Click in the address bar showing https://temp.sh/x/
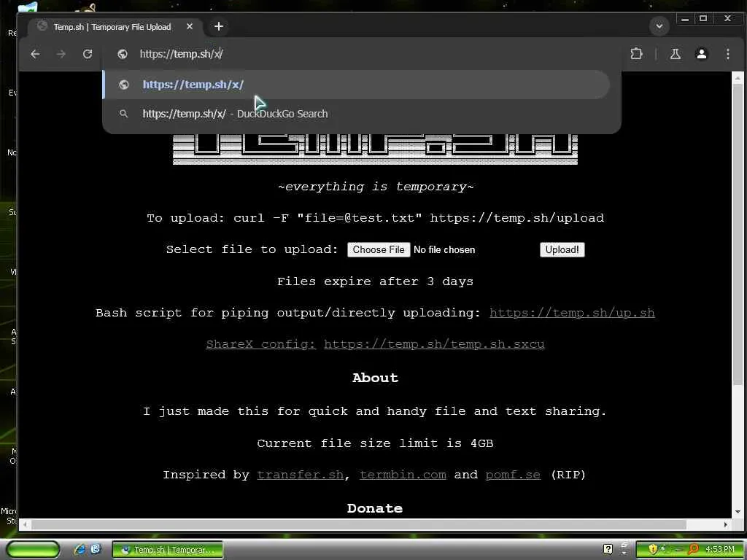 tap(362, 54)
